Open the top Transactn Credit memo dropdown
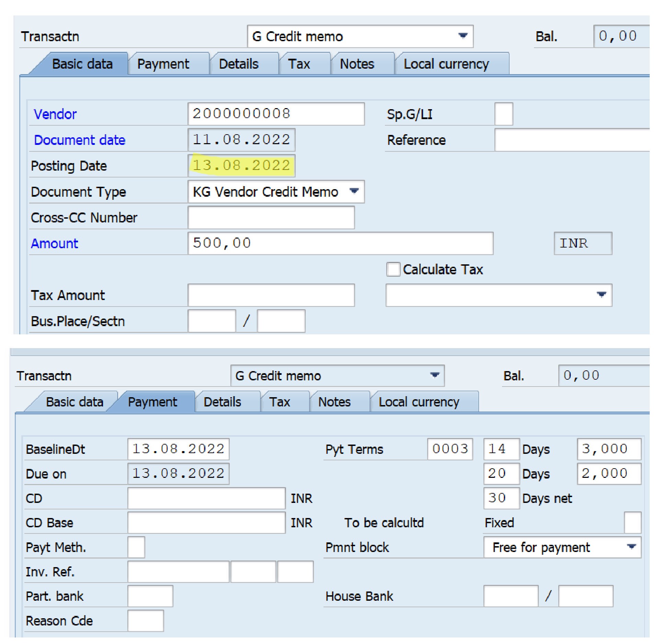The height and width of the screenshot is (644, 672). click(463, 36)
